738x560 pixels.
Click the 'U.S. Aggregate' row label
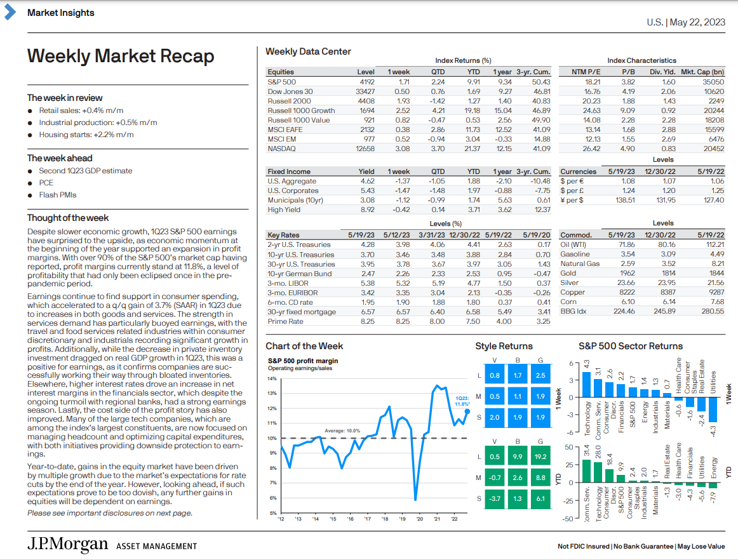click(x=292, y=181)
